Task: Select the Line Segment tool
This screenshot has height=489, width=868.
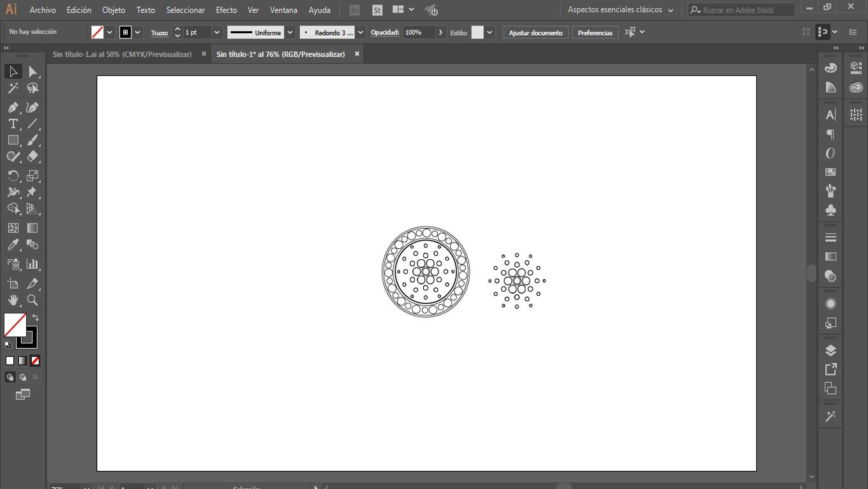Action: point(33,124)
